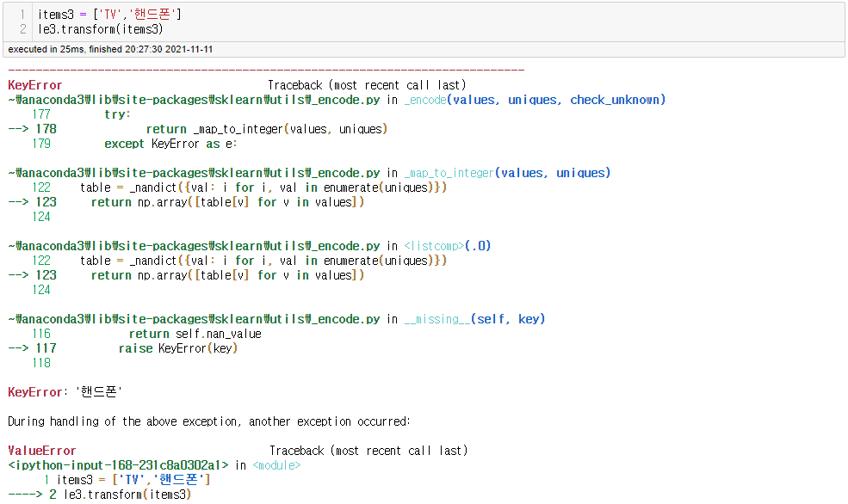The height and width of the screenshot is (504, 848).
Task: Click line 179 except KeyError as e
Action: pyautogui.click(x=134, y=144)
